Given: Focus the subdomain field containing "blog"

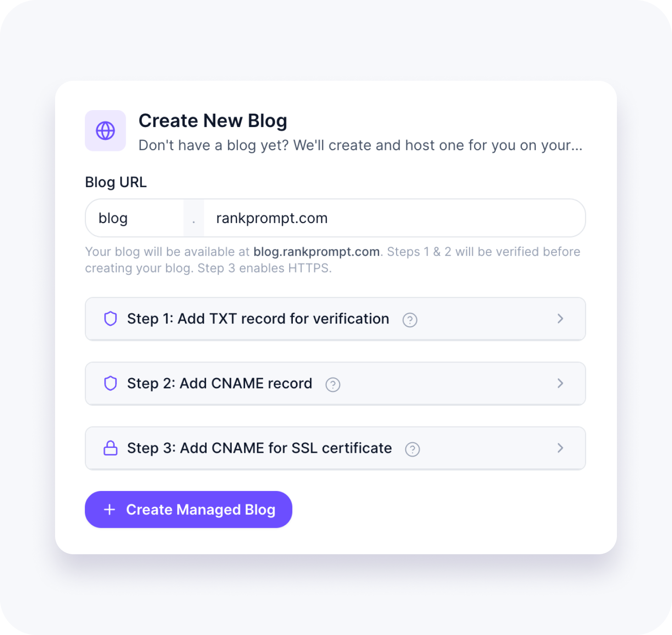Looking at the screenshot, I should point(135,218).
